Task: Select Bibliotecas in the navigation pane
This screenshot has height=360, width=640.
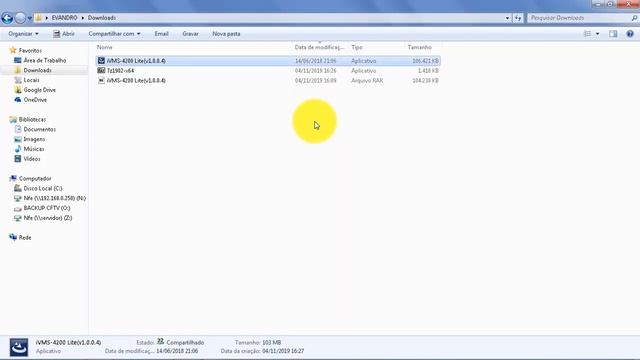Action: [x=32, y=120]
